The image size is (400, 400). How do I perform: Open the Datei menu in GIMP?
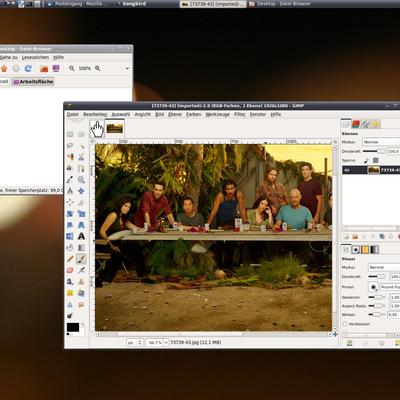tap(72, 114)
